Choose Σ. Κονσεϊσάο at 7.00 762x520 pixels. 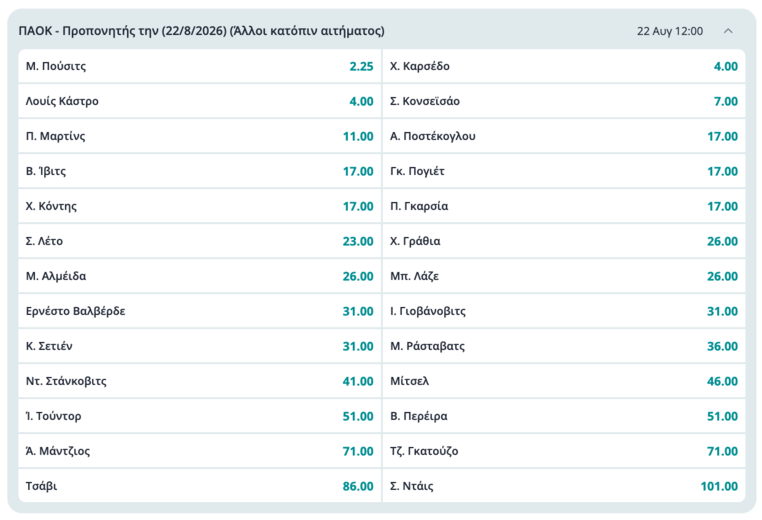(x=564, y=101)
